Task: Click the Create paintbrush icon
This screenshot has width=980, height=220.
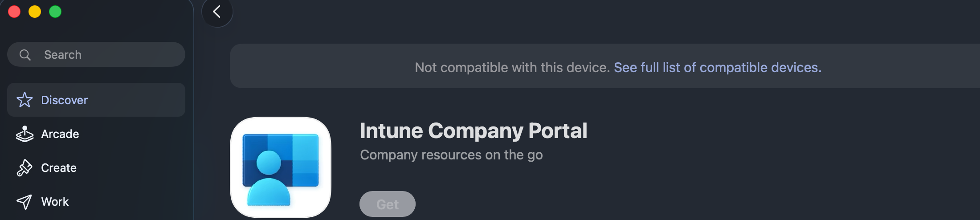Action: coord(24,168)
